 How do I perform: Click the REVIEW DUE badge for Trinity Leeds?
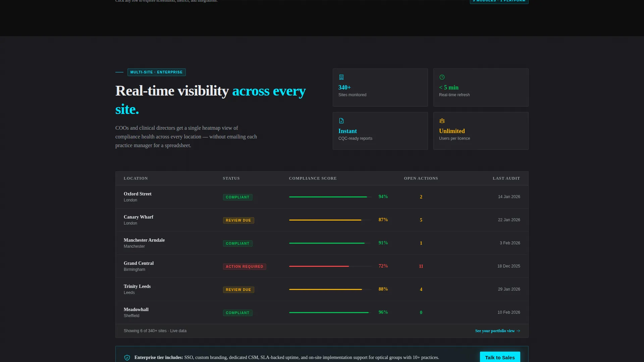(x=238, y=290)
